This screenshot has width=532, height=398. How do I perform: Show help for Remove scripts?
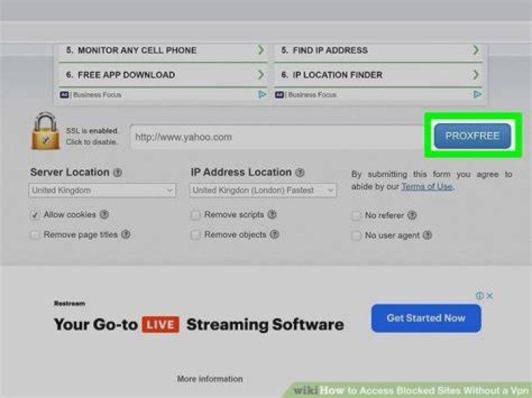[272, 214]
